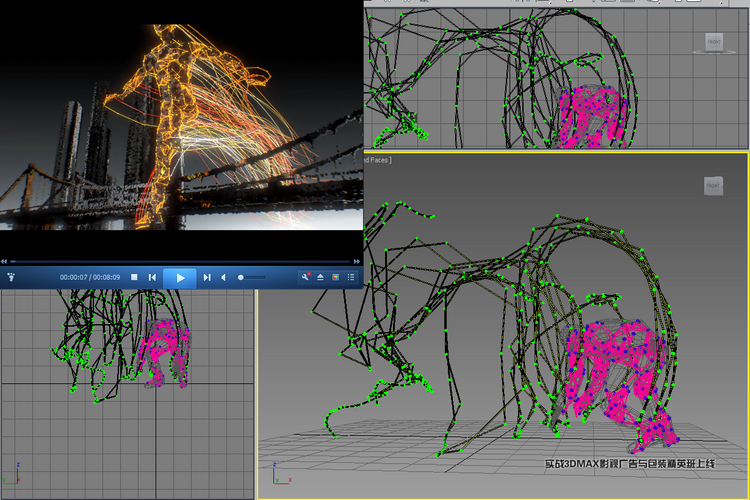750x500 pixels.
Task: Open the color video effects icon
Action: pos(336,278)
